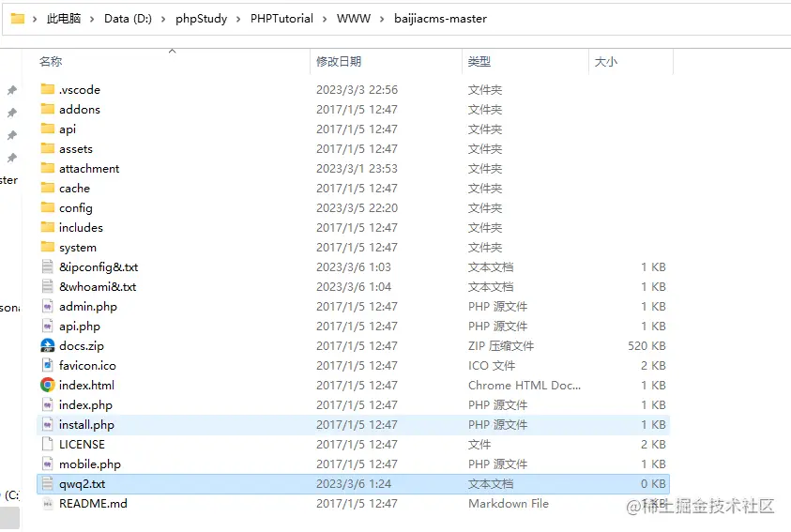Select the README.md file name

pyautogui.click(x=93, y=503)
